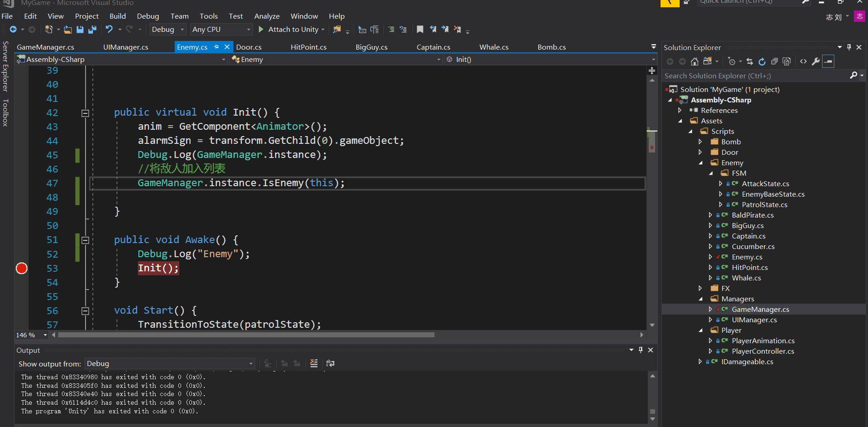
Task: Click the Search Solution Explorer input field
Action: (755, 76)
